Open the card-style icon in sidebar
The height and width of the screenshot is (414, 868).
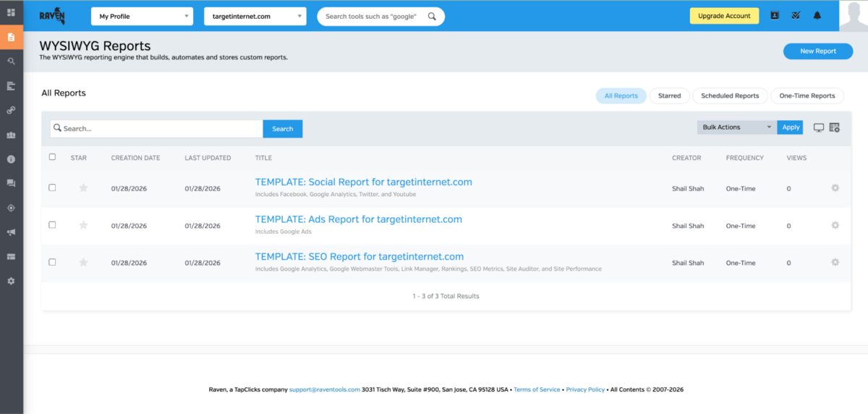click(x=11, y=257)
